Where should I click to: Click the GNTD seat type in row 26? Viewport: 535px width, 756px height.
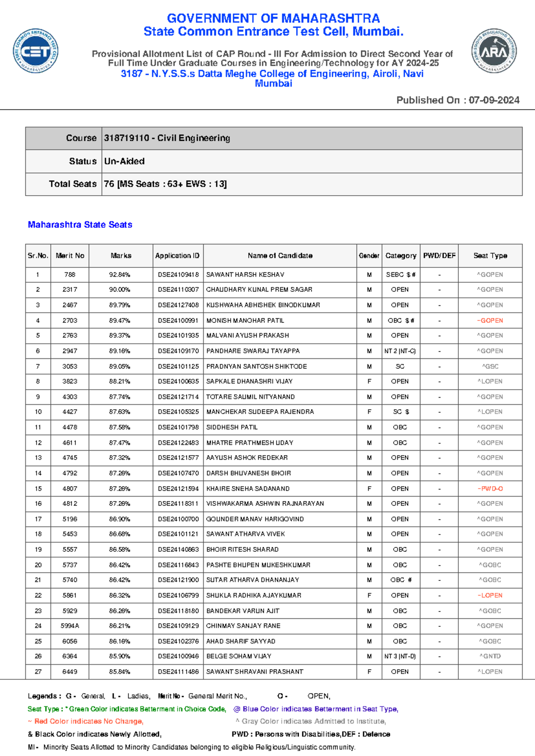coord(490,656)
